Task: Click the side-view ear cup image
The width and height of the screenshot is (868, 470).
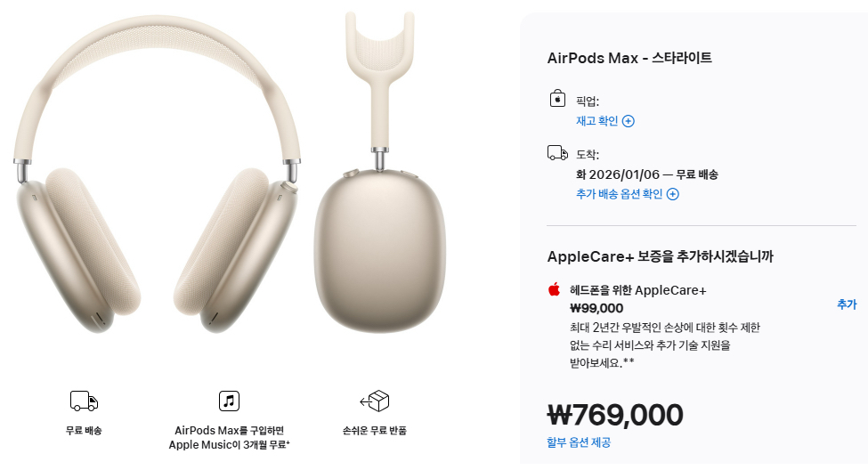Action: (380, 172)
